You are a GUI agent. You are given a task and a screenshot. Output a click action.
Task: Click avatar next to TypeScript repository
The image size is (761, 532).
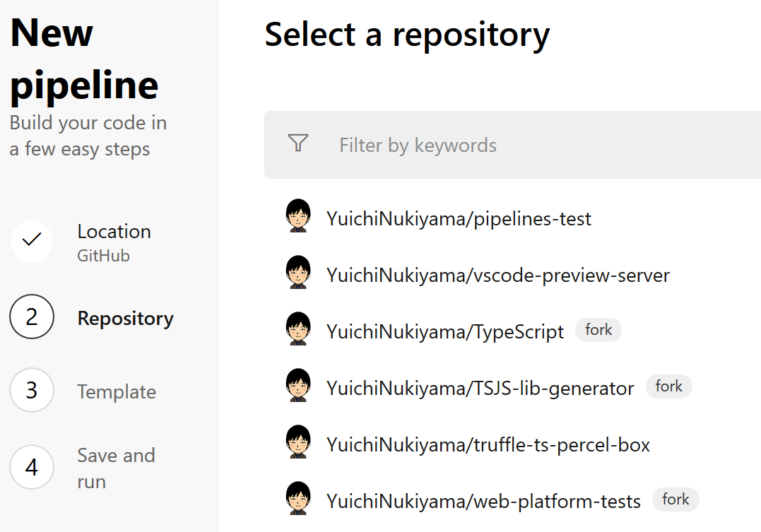click(x=298, y=329)
